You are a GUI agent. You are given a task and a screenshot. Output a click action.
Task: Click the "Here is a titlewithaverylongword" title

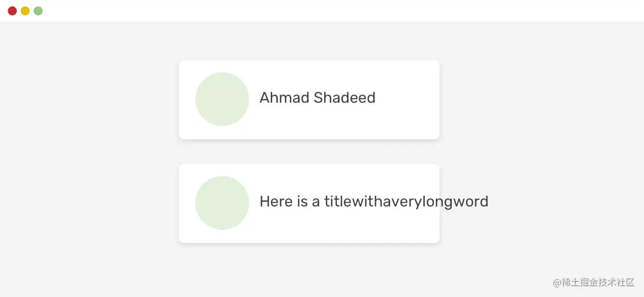[374, 202]
